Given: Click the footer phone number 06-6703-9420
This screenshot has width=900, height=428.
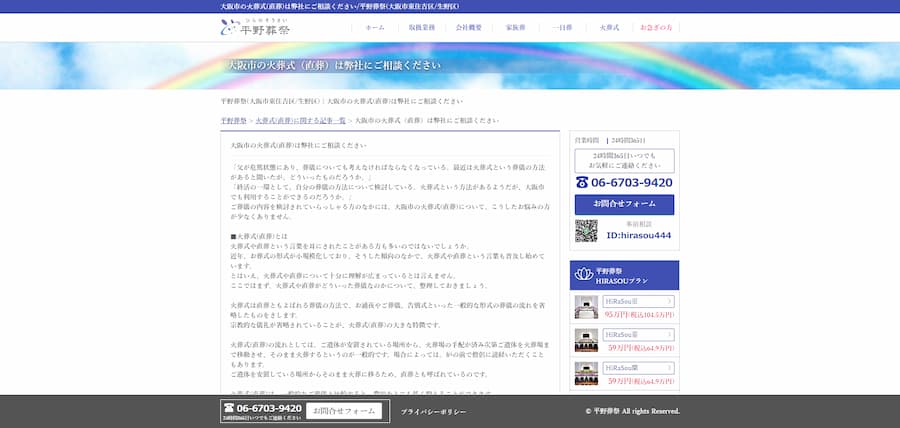Looking at the screenshot, I should pos(269,408).
